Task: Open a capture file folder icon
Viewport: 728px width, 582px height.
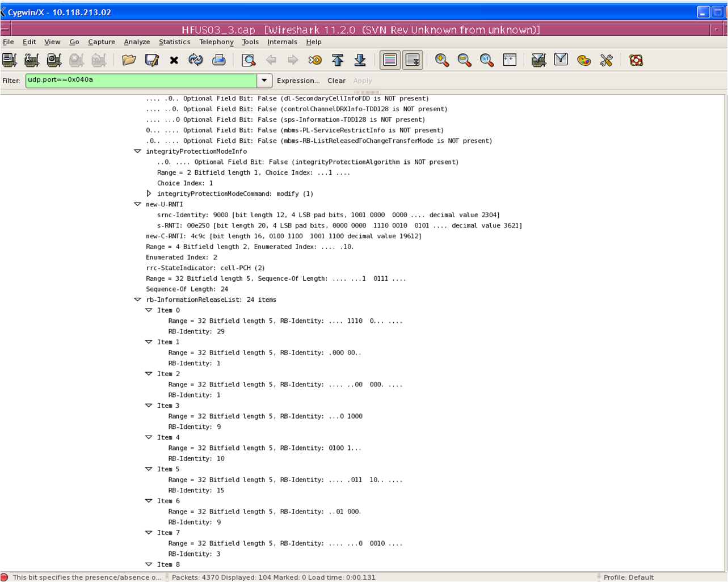Action: [129, 60]
